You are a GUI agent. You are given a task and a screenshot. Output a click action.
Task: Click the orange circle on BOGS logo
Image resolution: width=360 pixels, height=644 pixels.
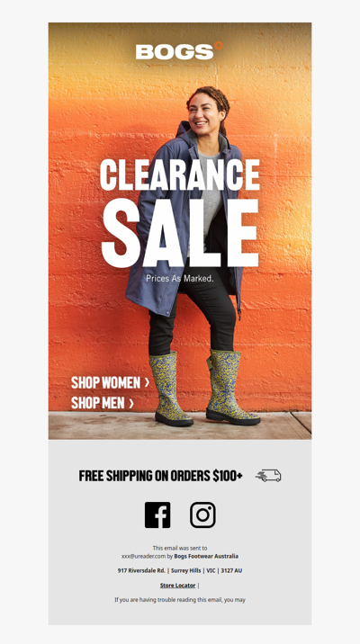(219, 45)
